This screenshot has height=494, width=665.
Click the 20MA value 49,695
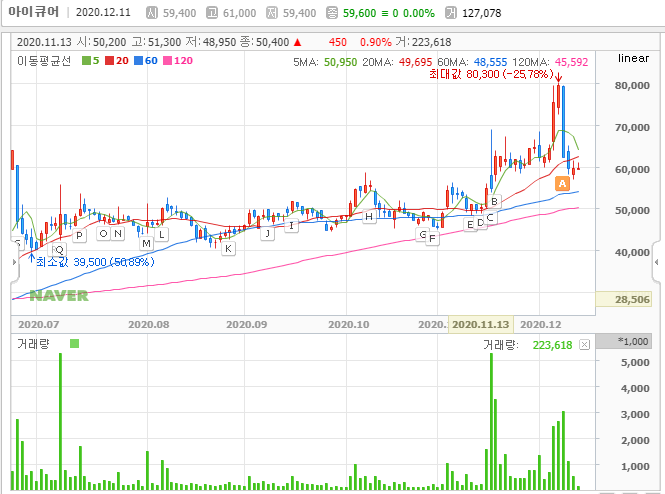point(415,62)
